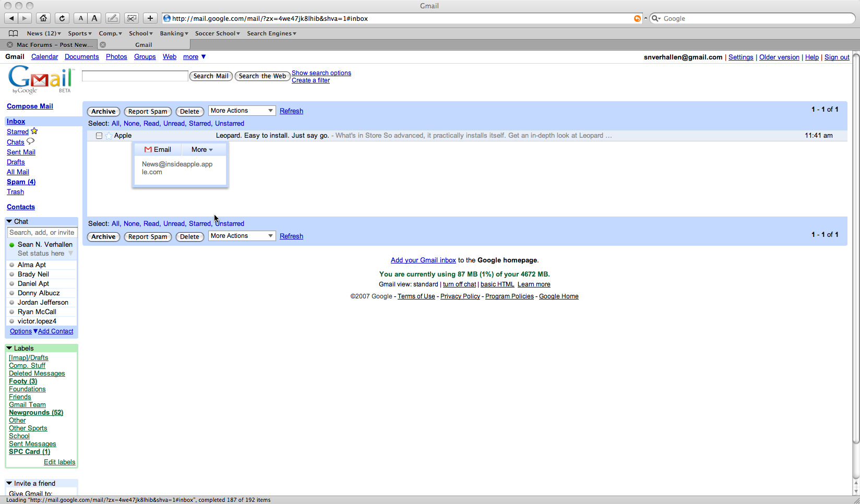Open the Set status here dropdown

click(45, 254)
